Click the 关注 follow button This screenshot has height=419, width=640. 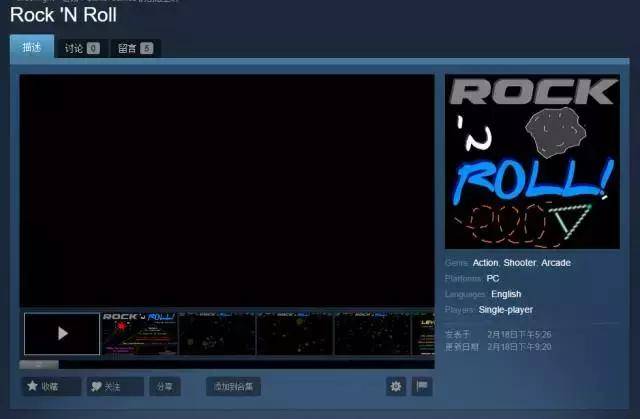tap(113, 386)
